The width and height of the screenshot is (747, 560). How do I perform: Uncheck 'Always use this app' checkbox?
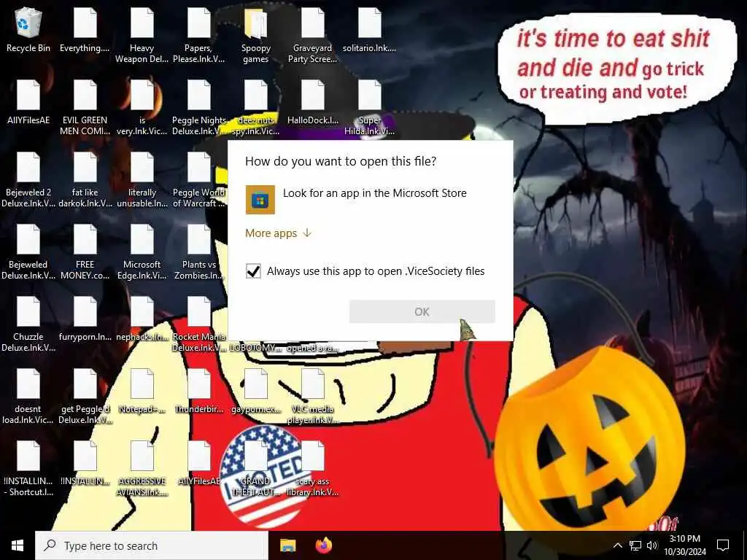(253, 271)
